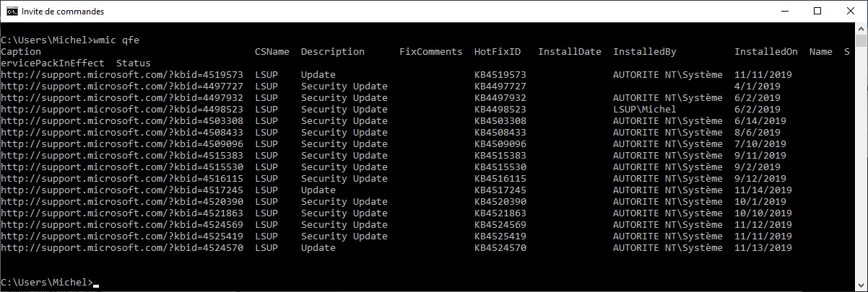
Task: Click the typed 'wmic qfe' command text
Action: (x=116, y=40)
